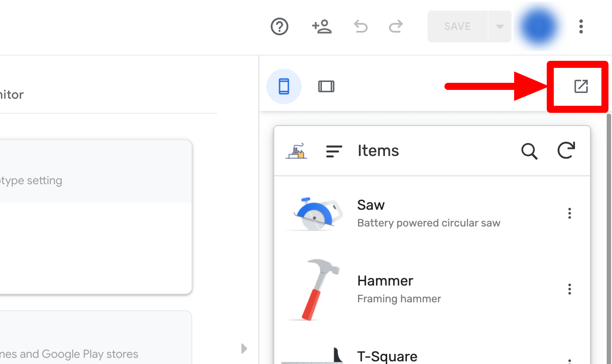This screenshot has width=612, height=364.
Task: Switch preview to tablet view
Action: [326, 86]
